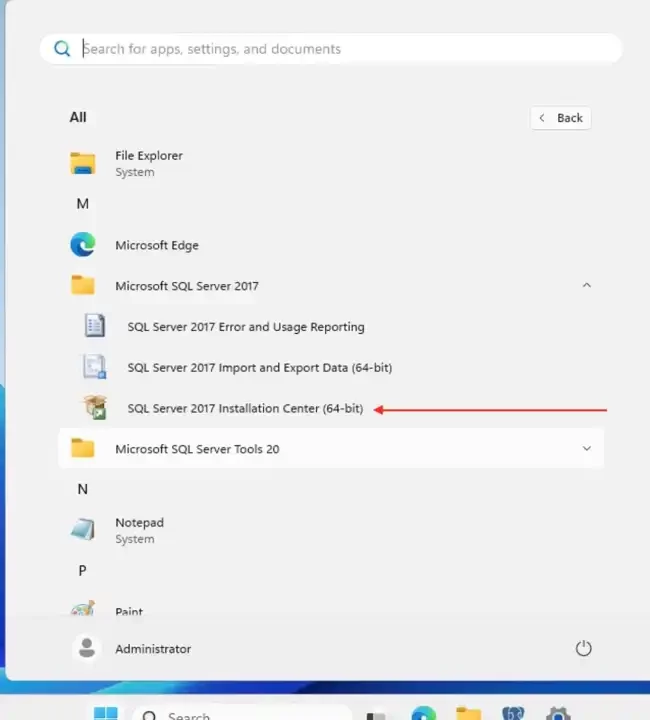The image size is (650, 720).
Task: Go back using the Back button
Action: [560, 118]
